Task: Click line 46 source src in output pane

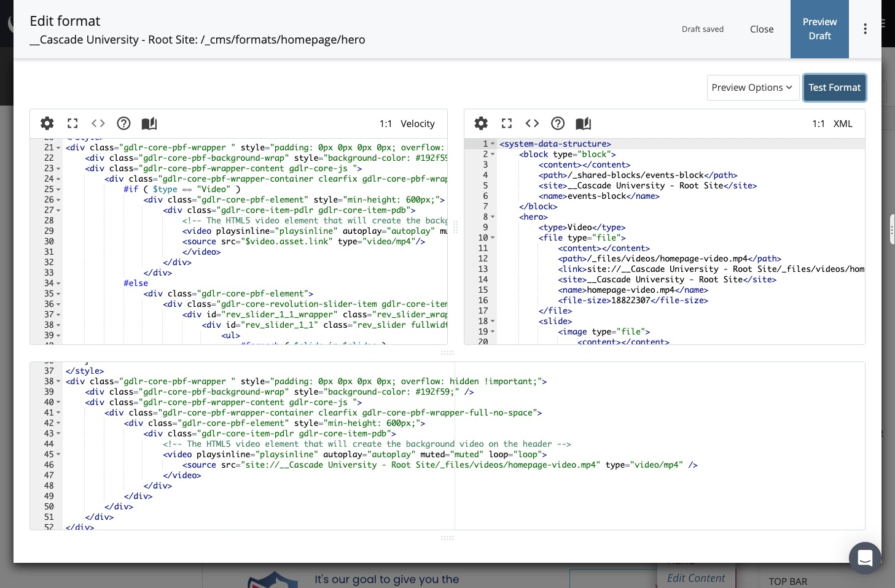Action: [440, 465]
